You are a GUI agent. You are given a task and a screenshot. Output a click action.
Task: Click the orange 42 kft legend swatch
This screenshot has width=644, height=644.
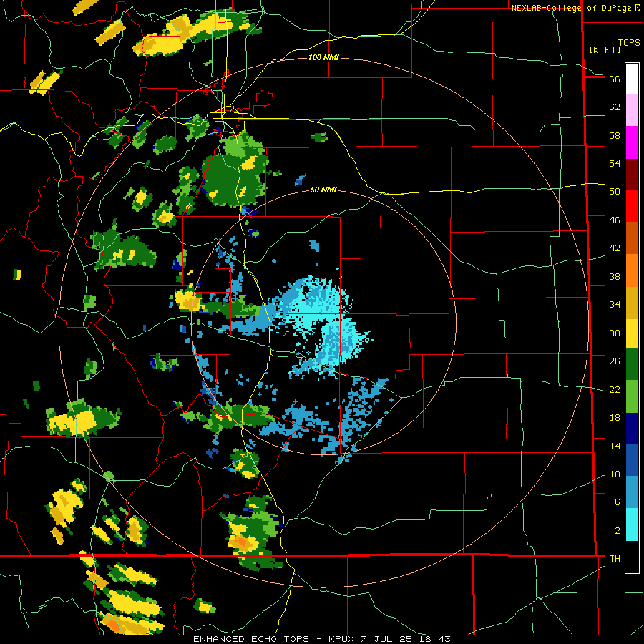tap(632, 270)
